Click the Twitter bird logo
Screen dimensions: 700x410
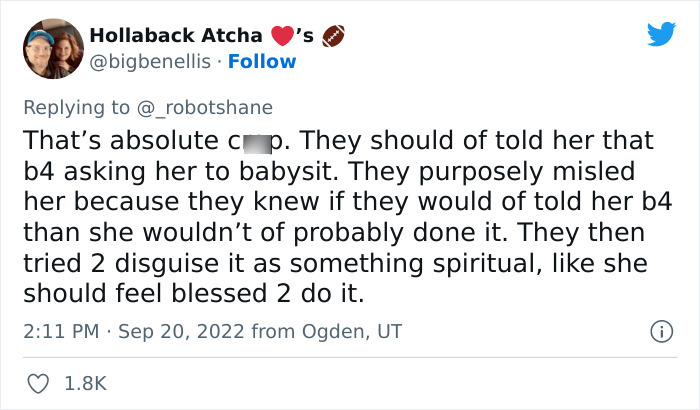click(x=661, y=35)
